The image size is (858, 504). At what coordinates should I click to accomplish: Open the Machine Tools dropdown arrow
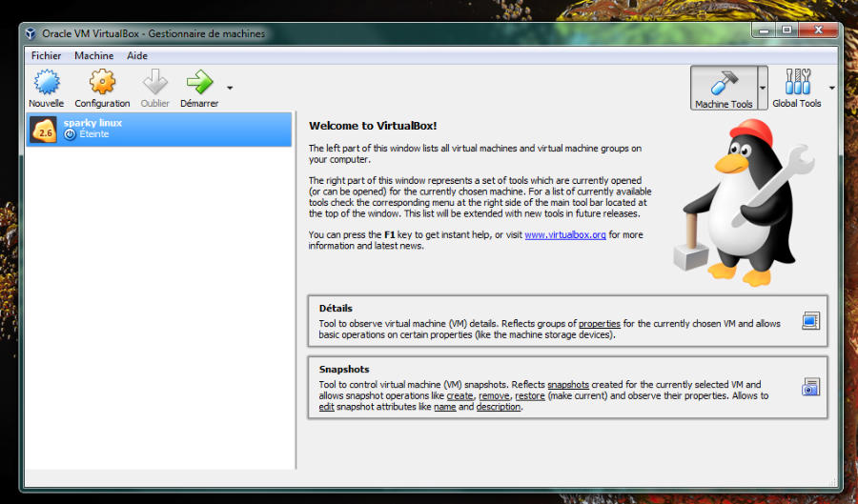[763, 88]
